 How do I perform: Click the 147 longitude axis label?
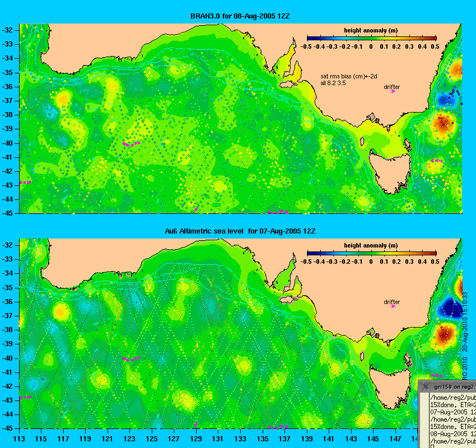[x=395, y=439]
